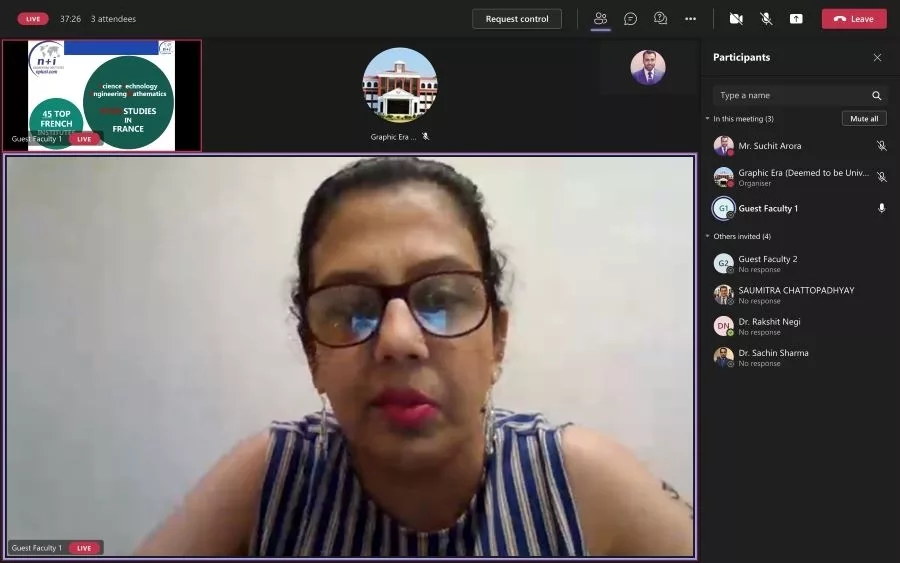Click the microphone icon for Guest Faculty 1
Viewport: 900px width, 563px height.
tap(882, 208)
